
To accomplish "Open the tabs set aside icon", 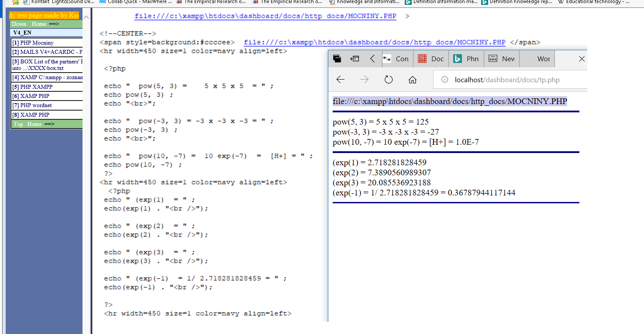I will pyautogui.click(x=337, y=59).
